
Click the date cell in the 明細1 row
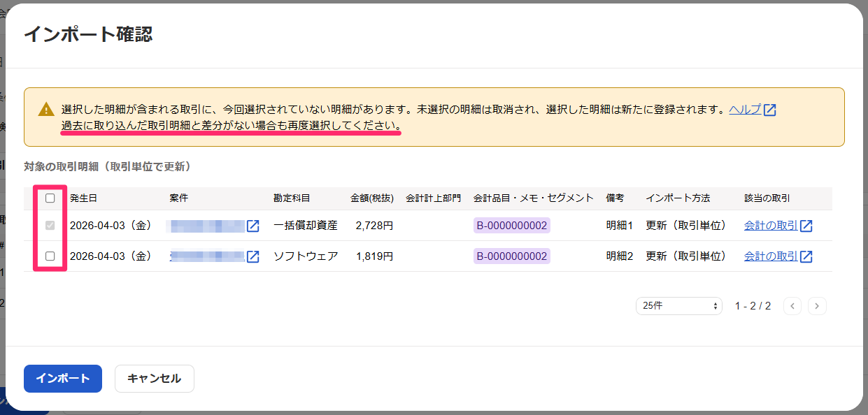click(x=111, y=226)
